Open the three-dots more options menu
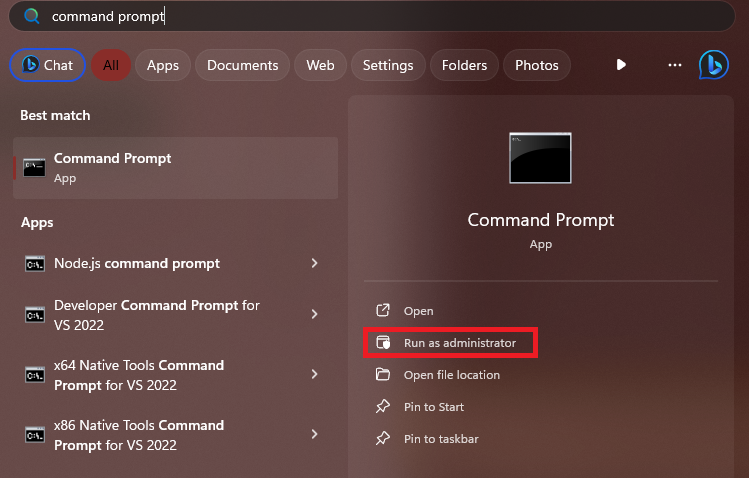Screen dimensions: 749x478 (674, 65)
